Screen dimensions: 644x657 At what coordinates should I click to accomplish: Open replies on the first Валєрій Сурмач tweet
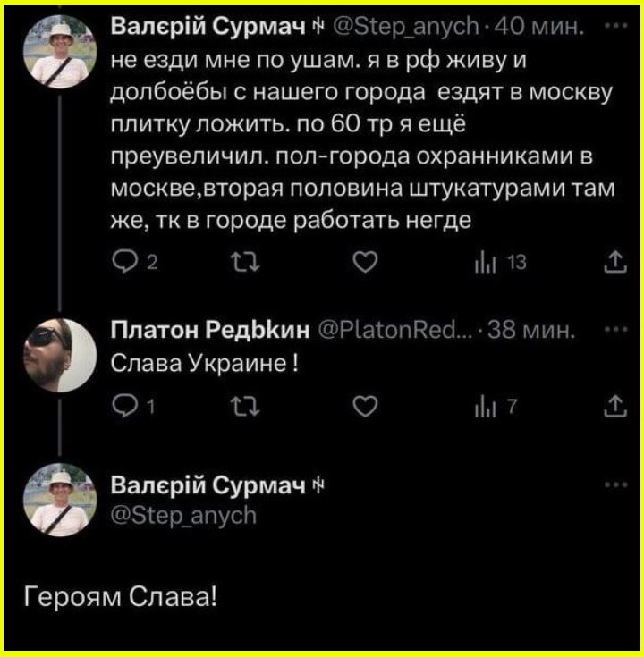[x=134, y=263]
